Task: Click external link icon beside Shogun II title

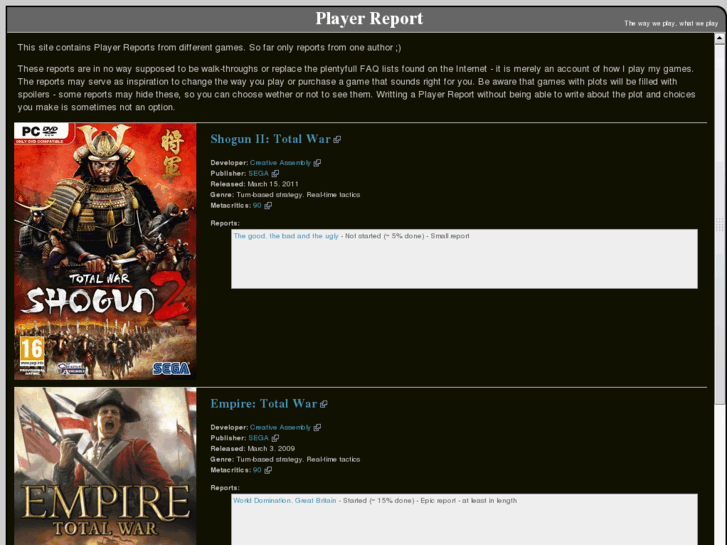Action: (337, 139)
